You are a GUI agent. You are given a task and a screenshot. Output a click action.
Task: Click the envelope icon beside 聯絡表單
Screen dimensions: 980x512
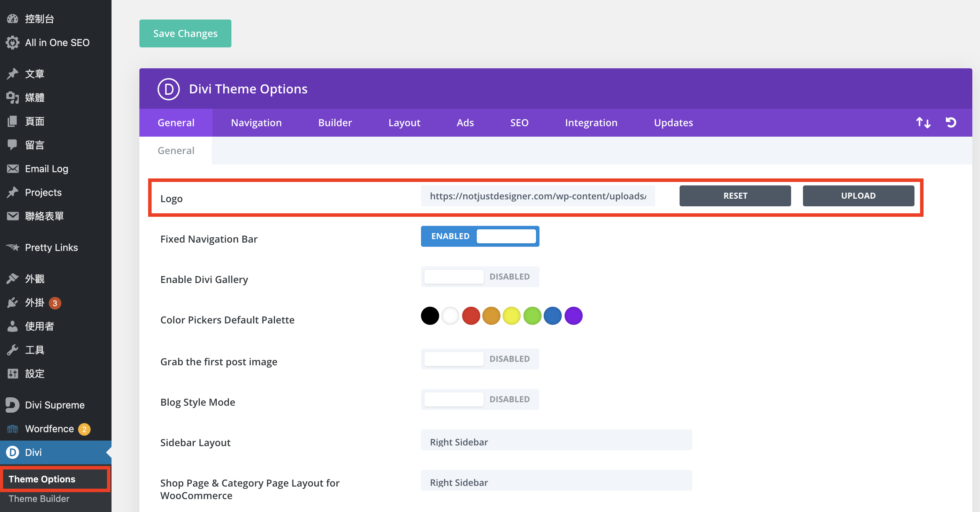click(x=12, y=216)
